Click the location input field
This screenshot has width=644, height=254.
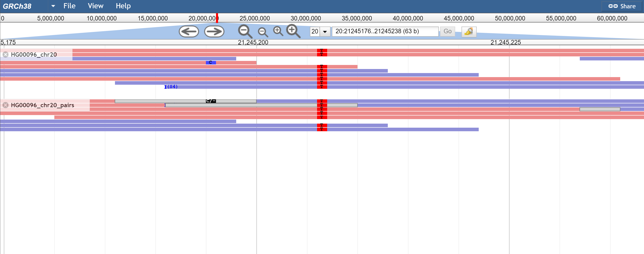click(385, 31)
